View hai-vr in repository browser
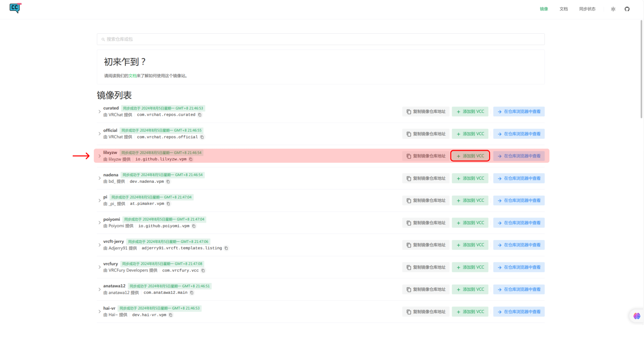644x362 pixels. coord(519,311)
